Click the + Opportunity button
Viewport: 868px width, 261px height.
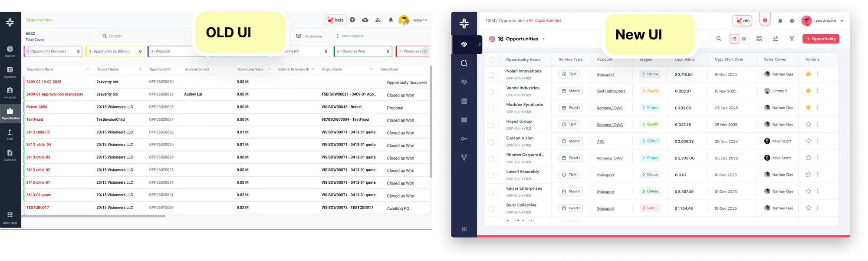(821, 39)
